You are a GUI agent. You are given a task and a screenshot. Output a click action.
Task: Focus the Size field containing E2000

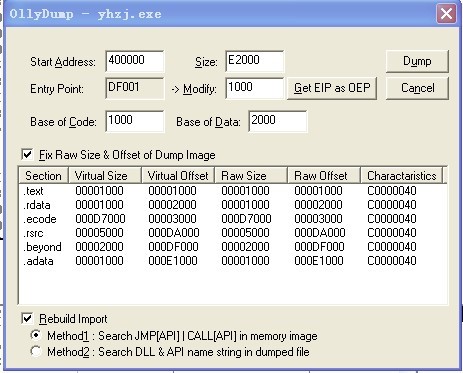255,61
